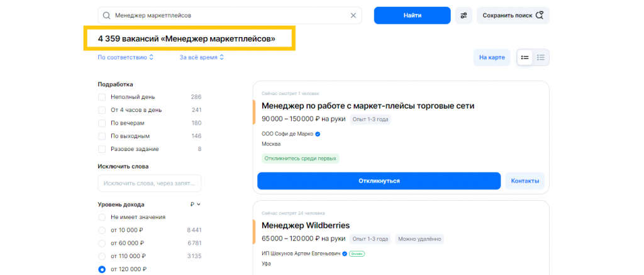Click the verified badge next to ИП Шекунов
This screenshot has height=275, width=644.
coord(345,254)
